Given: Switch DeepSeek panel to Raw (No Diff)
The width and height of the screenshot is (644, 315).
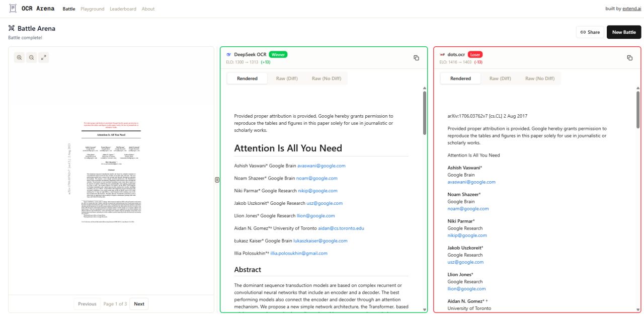Looking at the screenshot, I should [327, 78].
